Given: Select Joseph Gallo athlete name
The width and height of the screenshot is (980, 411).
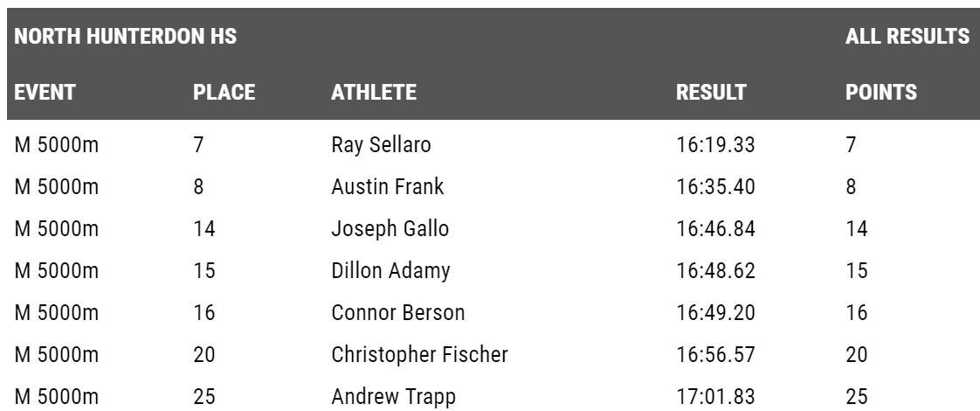Looking at the screenshot, I should pyautogui.click(x=390, y=229).
